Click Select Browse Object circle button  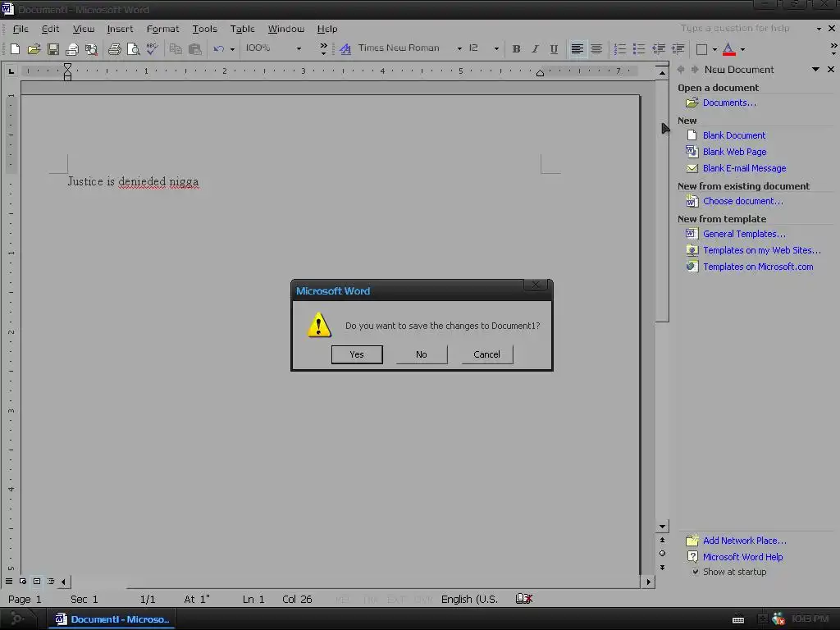pos(662,554)
